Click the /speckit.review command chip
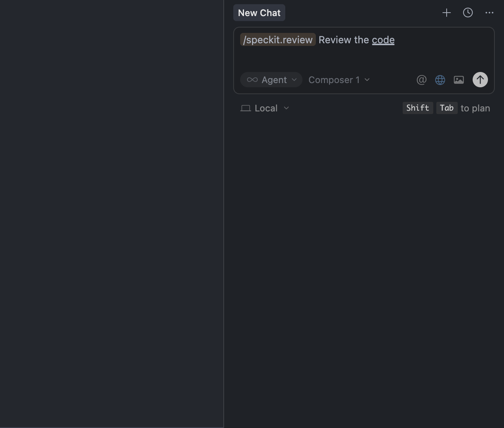 click(x=278, y=40)
